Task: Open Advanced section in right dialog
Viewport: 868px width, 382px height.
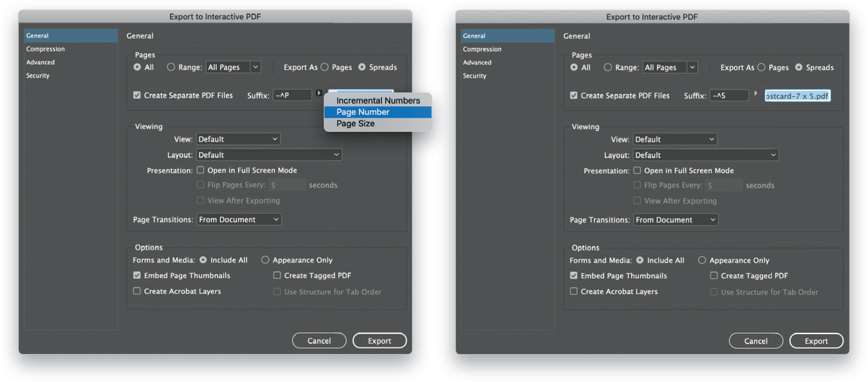Action: (x=507, y=63)
